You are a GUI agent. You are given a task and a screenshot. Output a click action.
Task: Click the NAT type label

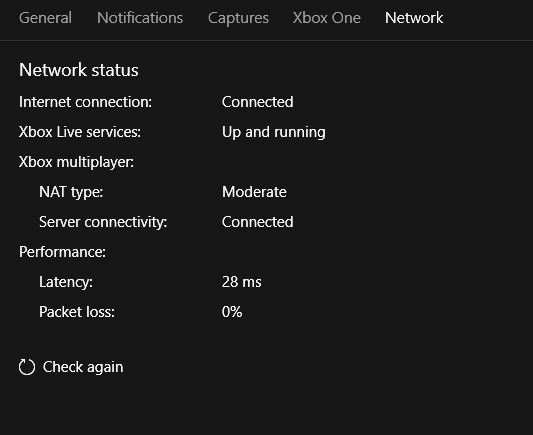[71, 192]
